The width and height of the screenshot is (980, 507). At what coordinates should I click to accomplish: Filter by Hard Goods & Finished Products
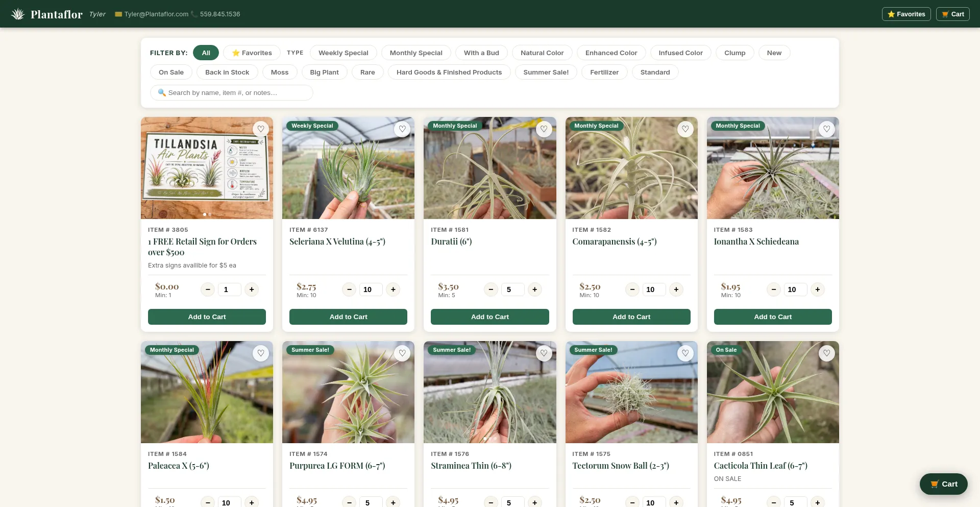(x=449, y=72)
